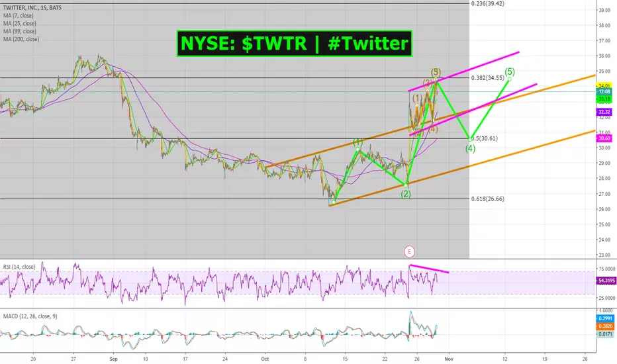Select the 'MA (25, close)' indicator legend
This screenshot has width=617, height=364.
pos(20,24)
